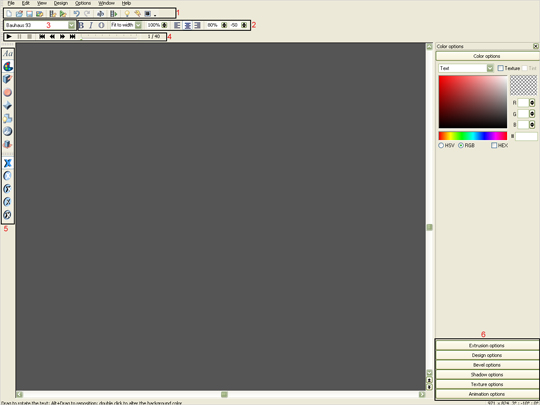The width and height of the screenshot is (540, 405).
Task: Open the Design options panel button
Action: pos(487,355)
